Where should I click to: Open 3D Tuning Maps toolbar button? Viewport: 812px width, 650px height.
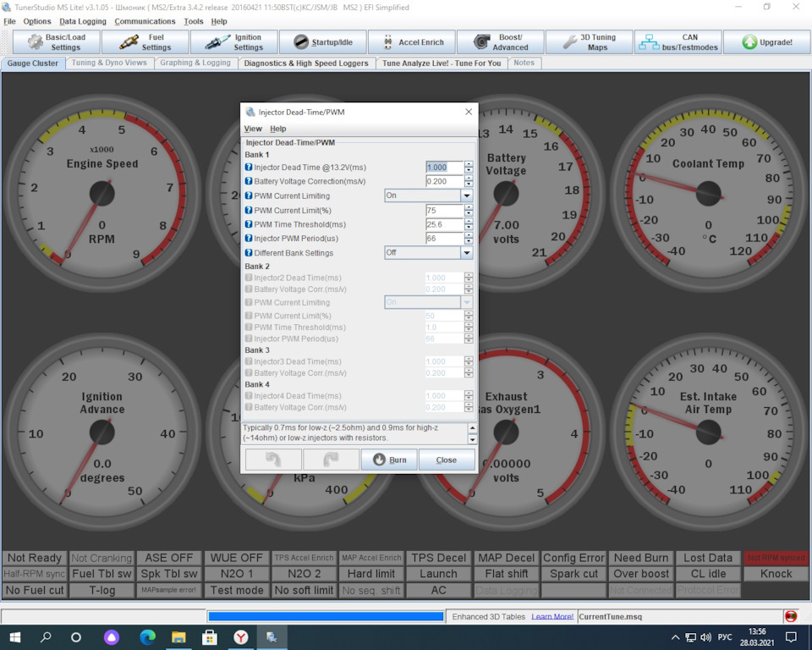pos(590,42)
